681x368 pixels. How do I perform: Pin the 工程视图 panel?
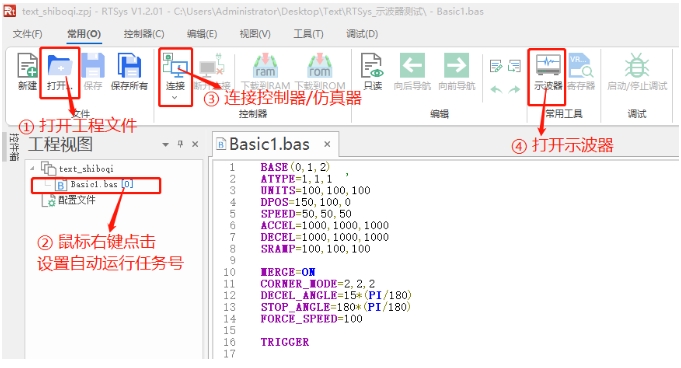(x=180, y=144)
